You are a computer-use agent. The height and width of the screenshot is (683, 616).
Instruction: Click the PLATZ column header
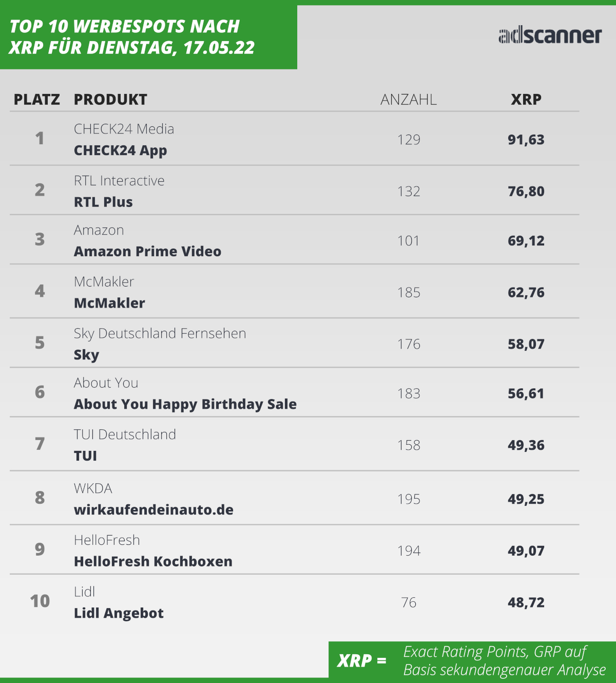[x=36, y=100]
